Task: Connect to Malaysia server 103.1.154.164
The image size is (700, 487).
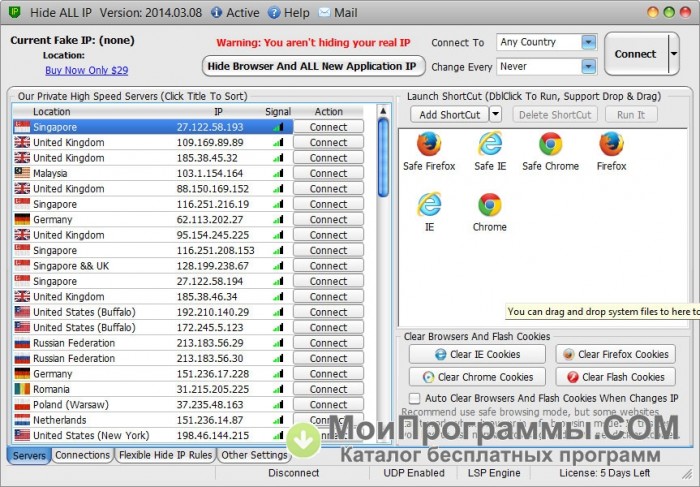Action: pos(328,173)
